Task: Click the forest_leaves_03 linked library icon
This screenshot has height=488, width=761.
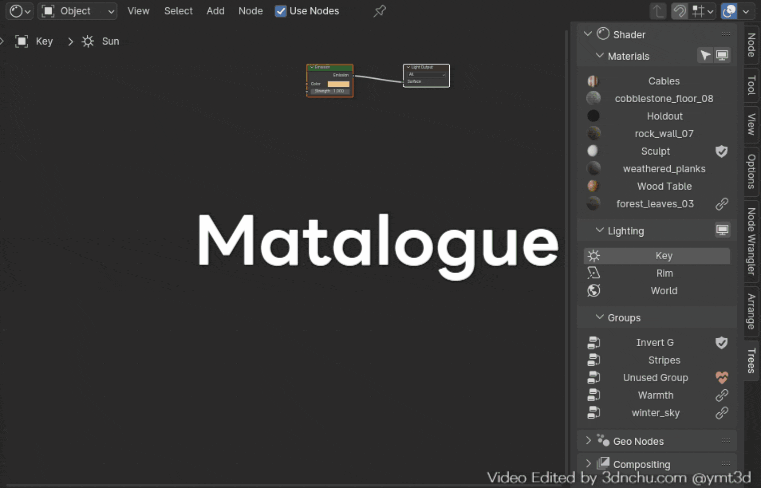Action: [722, 204]
